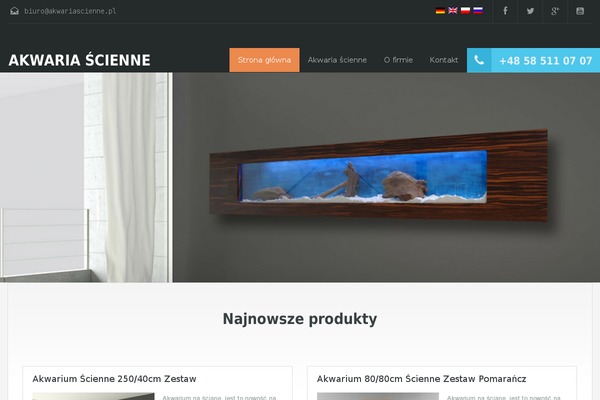Image resolution: width=600 pixels, height=400 pixels.
Task: Click the biuro@akwariascienne.pl email link
Action: click(70, 11)
